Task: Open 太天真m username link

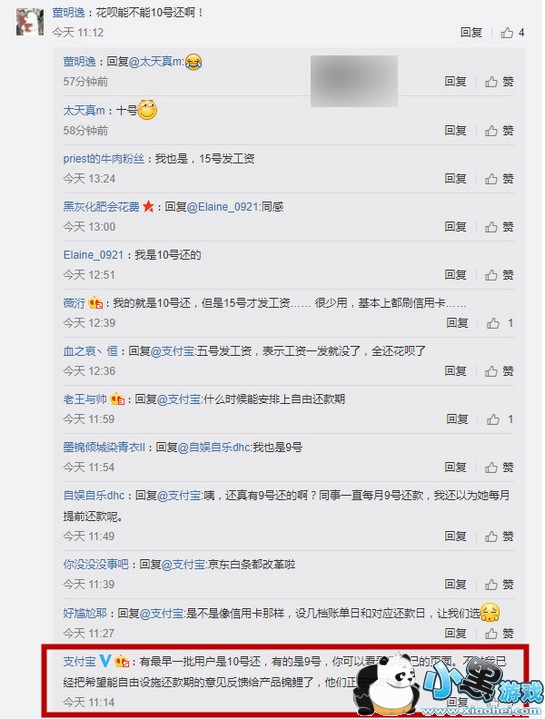Action: tap(84, 111)
